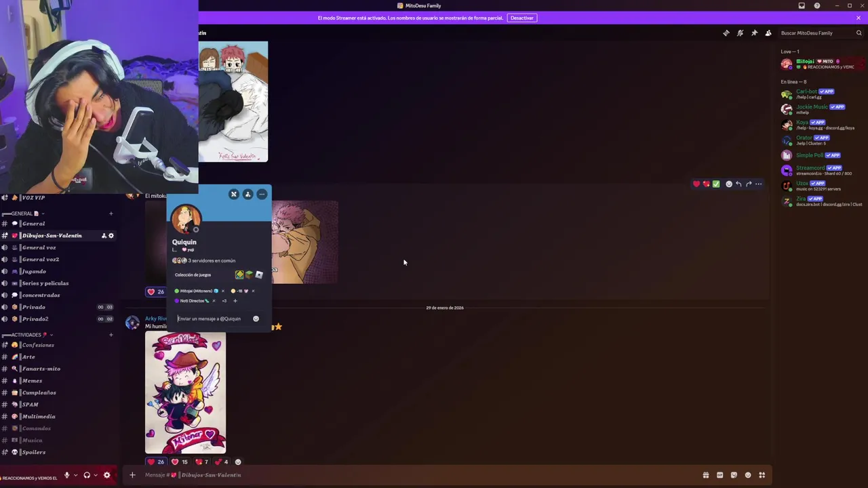Open threads icon in channel header

click(x=726, y=33)
